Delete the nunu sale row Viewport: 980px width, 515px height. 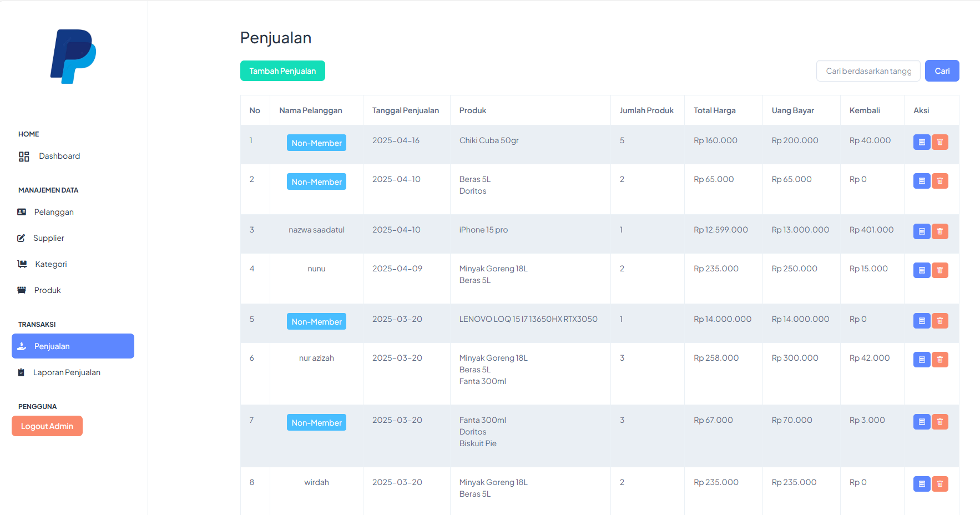point(940,270)
